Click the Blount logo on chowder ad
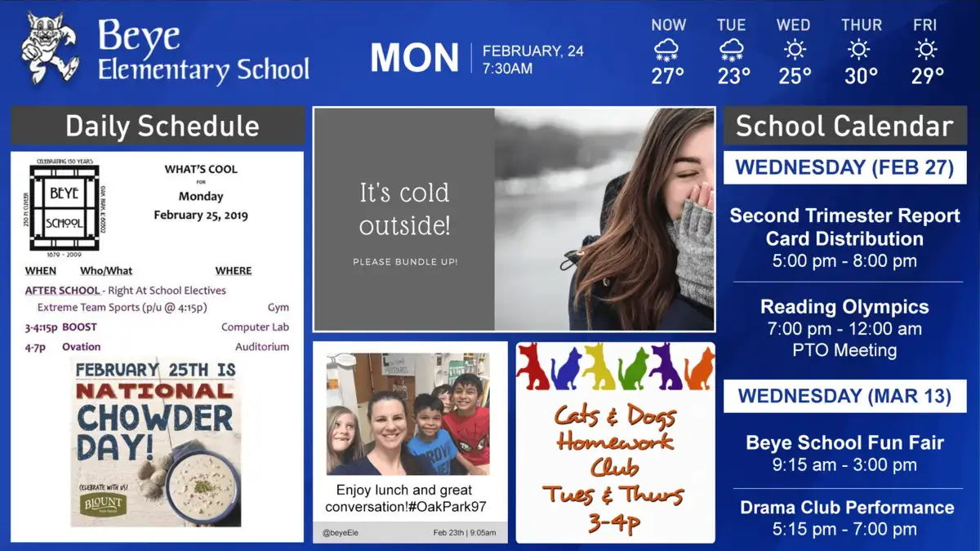This screenshot has height=551, width=980. click(103, 504)
